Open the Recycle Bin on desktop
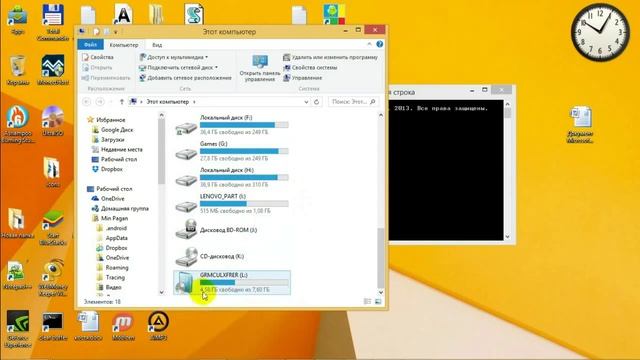The width and height of the screenshot is (640, 360). point(18,70)
